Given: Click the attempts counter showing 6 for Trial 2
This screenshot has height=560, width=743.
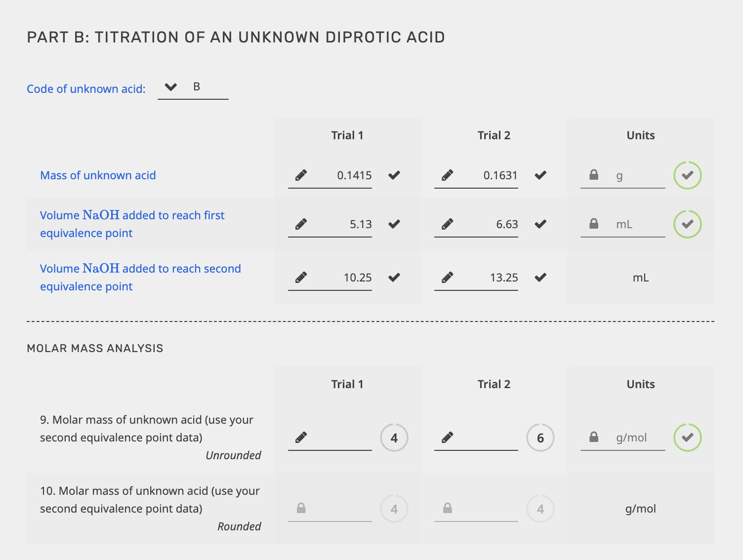Looking at the screenshot, I should pyautogui.click(x=540, y=437).
